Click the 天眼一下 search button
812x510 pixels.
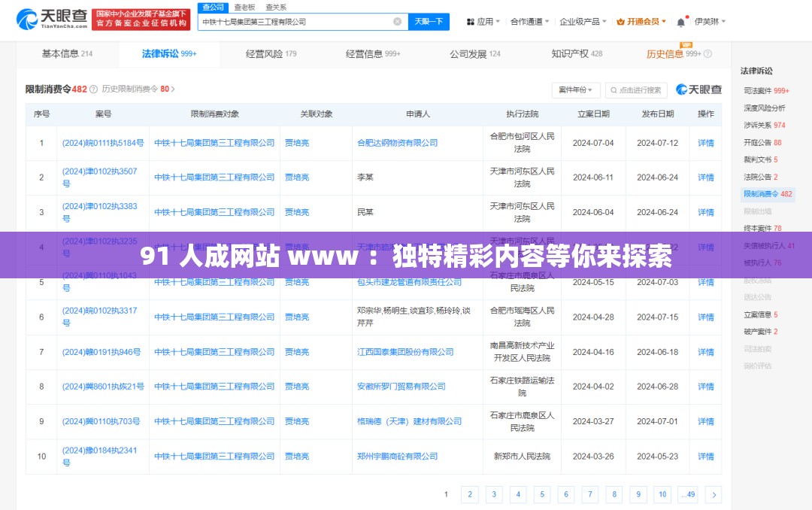tap(429, 22)
